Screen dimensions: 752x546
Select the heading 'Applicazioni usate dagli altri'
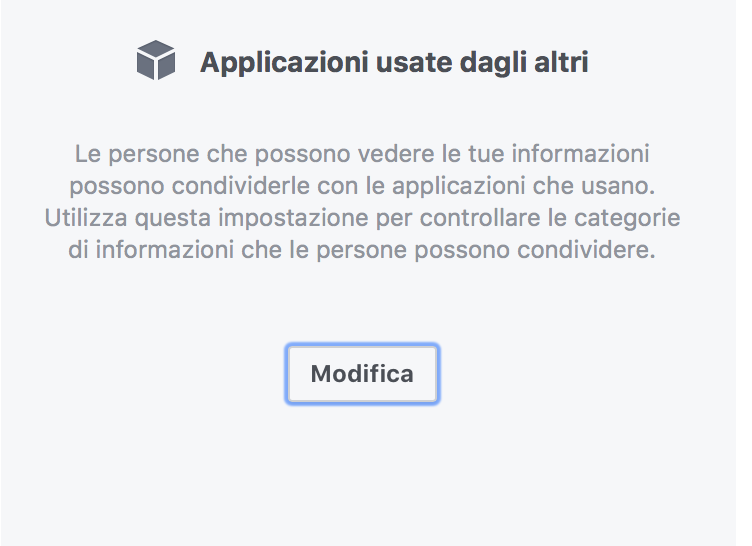pyautogui.click(x=394, y=62)
